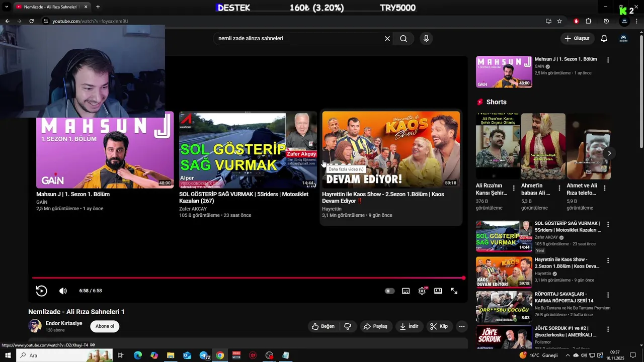Start voice search with microphone

pyautogui.click(x=426, y=38)
